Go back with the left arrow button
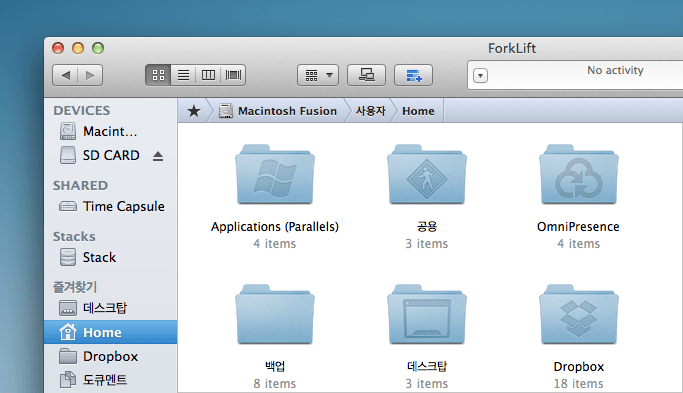The width and height of the screenshot is (683, 393). click(65, 75)
